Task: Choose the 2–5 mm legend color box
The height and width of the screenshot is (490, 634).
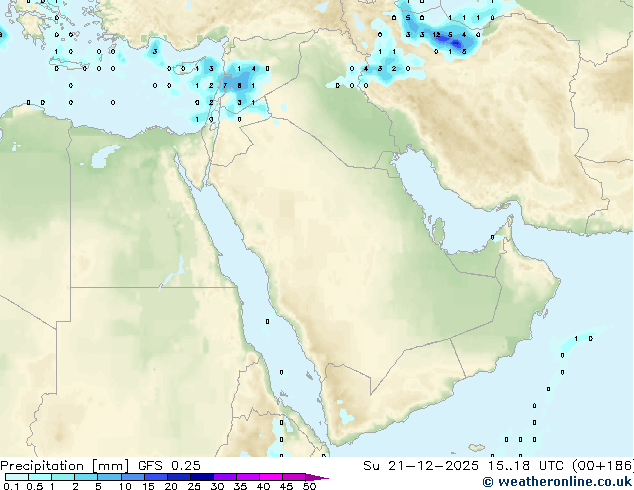Action: [86, 477]
